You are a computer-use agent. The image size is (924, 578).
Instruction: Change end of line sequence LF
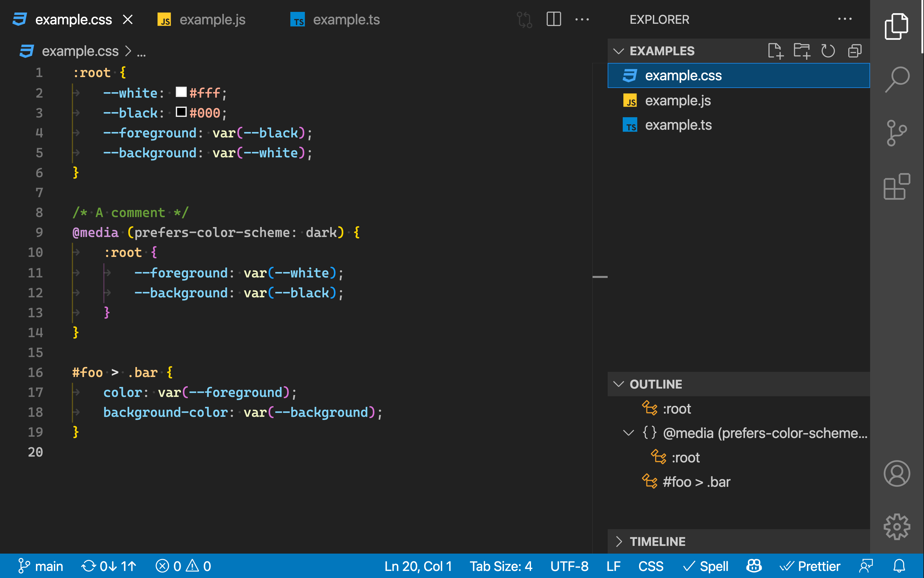click(x=613, y=566)
